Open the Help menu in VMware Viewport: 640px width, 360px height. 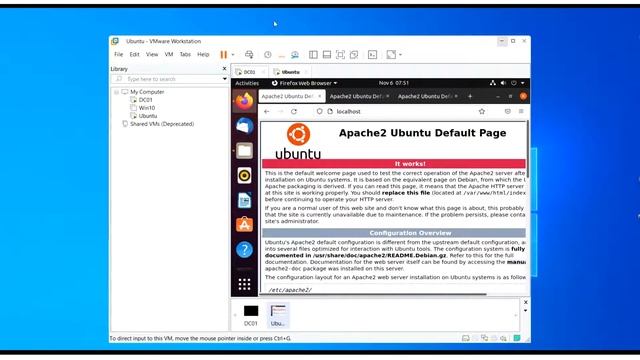pyautogui.click(x=203, y=54)
